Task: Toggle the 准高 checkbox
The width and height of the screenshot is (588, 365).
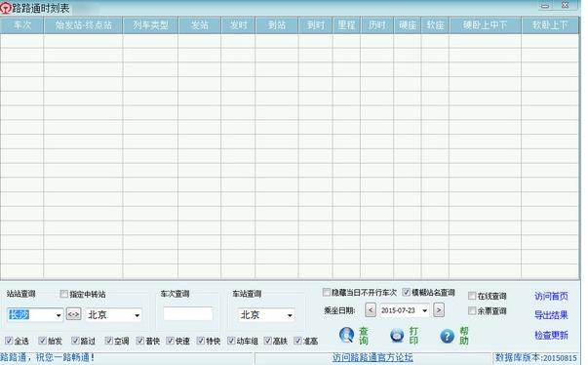Action: click(x=297, y=341)
